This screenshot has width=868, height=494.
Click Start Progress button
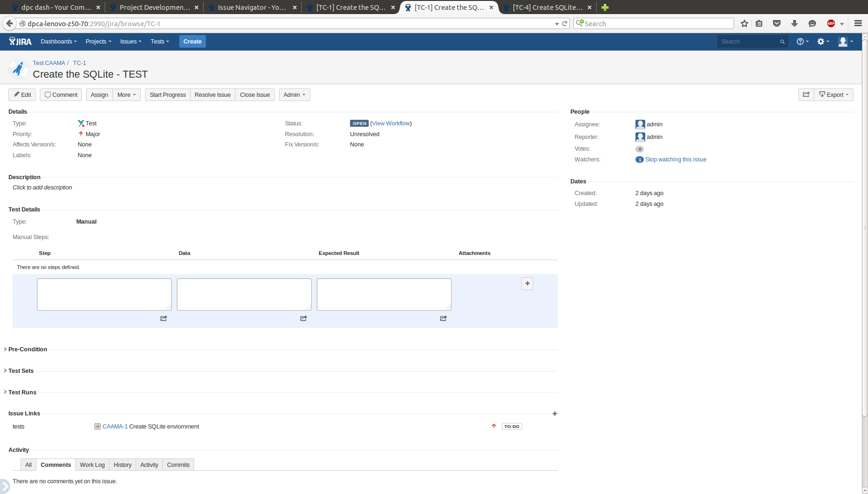168,94
